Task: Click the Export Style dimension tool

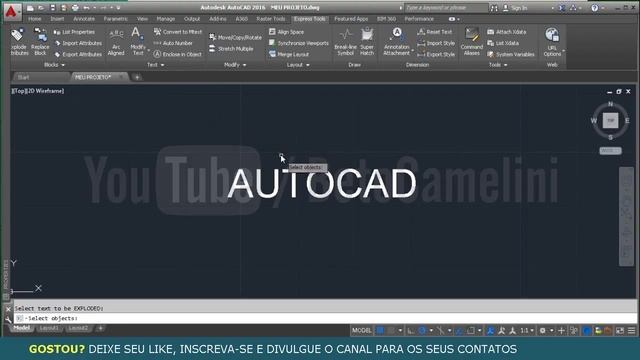Action: [436, 54]
